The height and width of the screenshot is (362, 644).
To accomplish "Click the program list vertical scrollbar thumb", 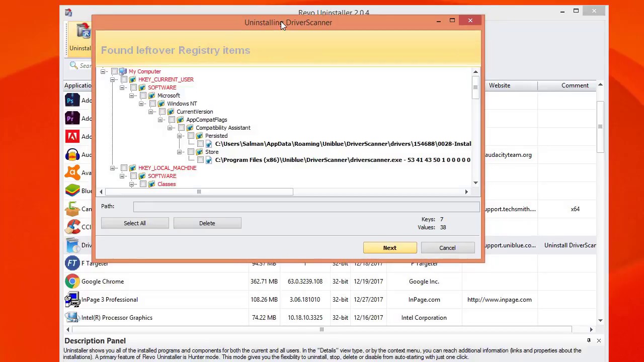I will click(x=600, y=126).
